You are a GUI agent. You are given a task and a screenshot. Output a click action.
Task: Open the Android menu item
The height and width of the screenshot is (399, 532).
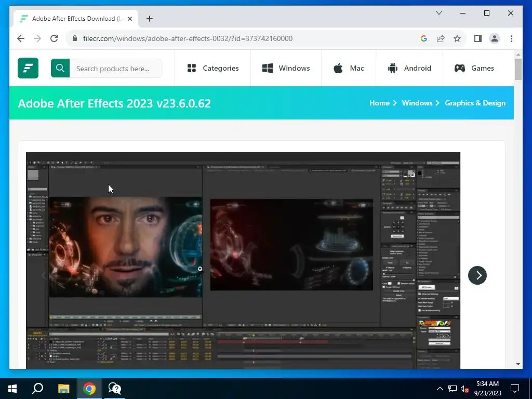click(409, 68)
